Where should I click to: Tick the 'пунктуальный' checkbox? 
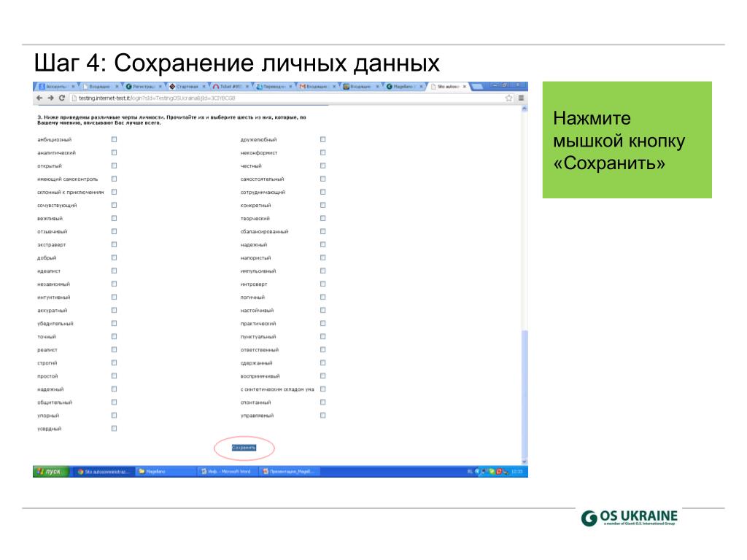coord(323,337)
